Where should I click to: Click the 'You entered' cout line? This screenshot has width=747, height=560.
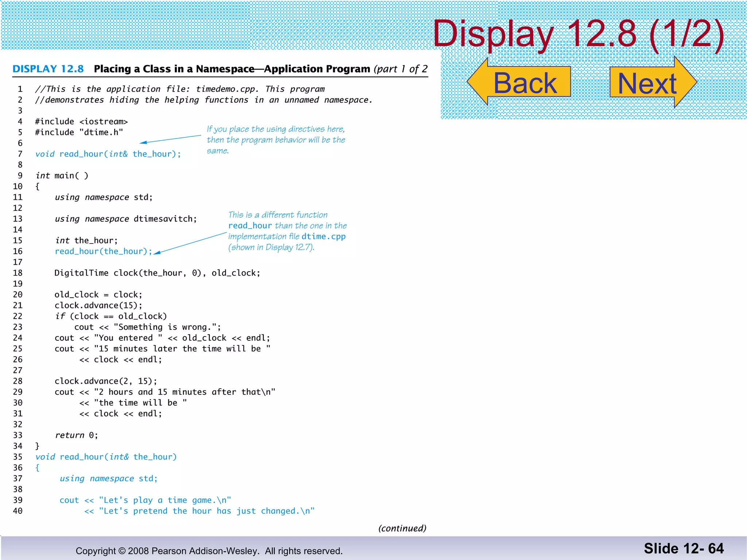[163, 338]
